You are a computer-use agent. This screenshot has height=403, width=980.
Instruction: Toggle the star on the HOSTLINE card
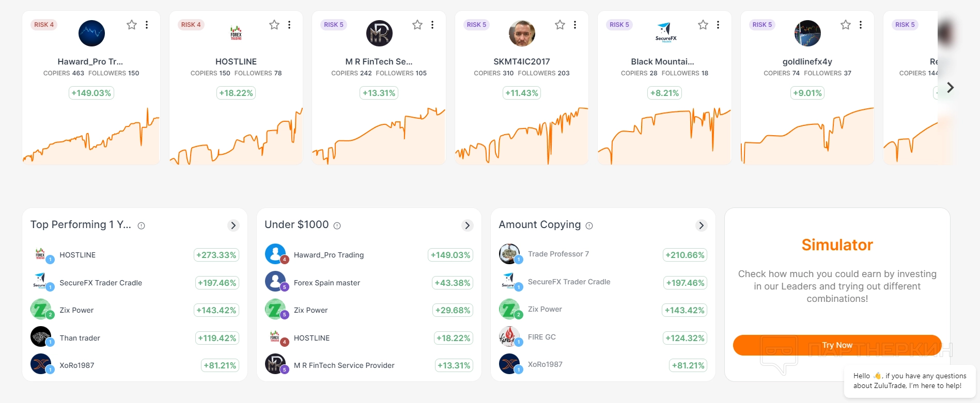274,25
